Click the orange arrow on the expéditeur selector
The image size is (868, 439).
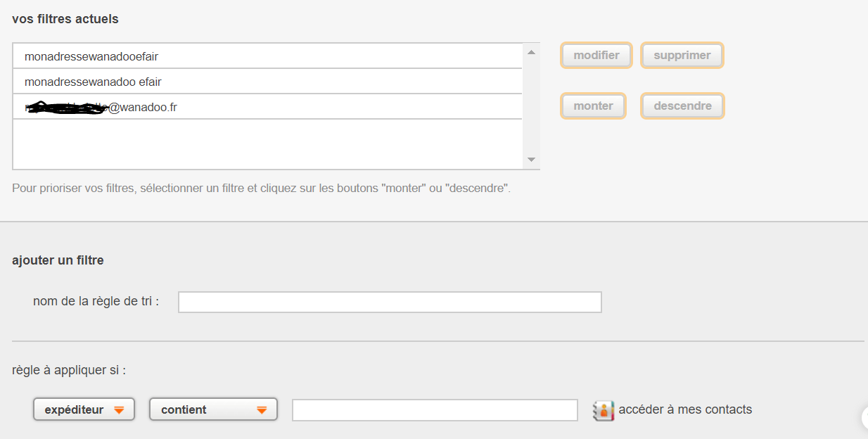coord(119,410)
